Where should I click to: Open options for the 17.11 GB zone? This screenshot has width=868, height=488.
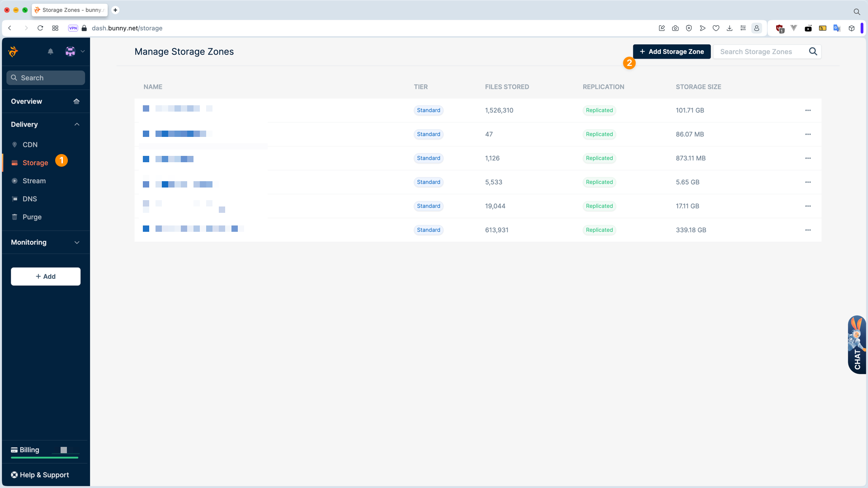[x=808, y=206]
